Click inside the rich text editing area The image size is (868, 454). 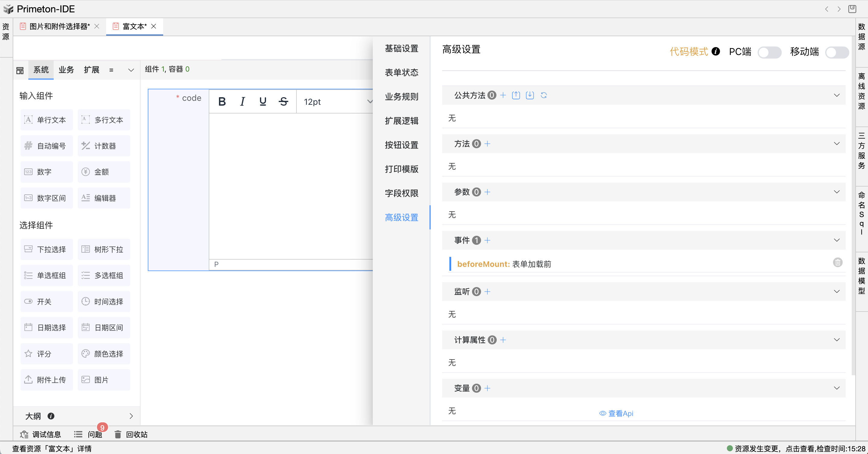click(290, 186)
